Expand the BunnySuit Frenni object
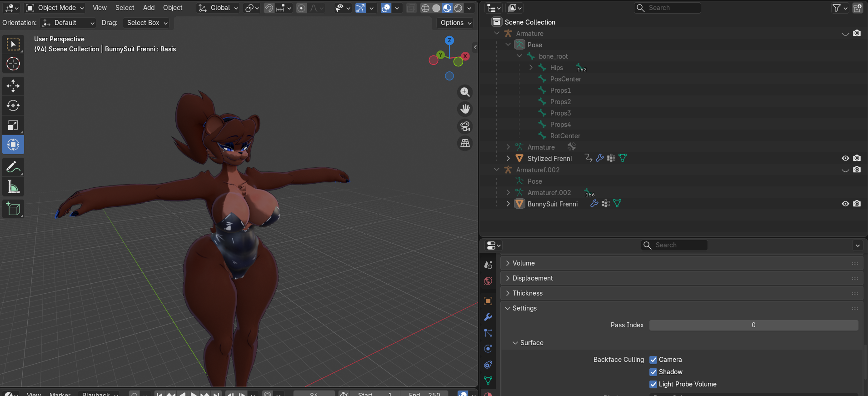The height and width of the screenshot is (396, 868). point(508,204)
